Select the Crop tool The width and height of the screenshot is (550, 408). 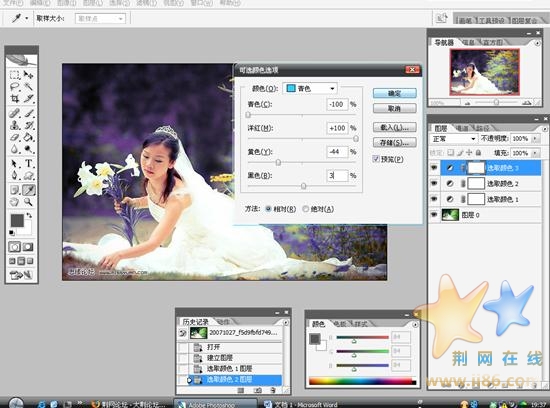coord(15,98)
